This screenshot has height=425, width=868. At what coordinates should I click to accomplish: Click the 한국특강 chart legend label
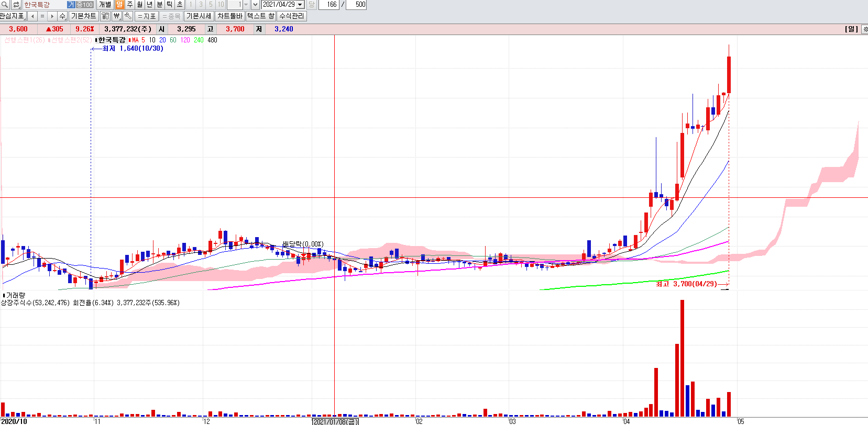tap(112, 40)
